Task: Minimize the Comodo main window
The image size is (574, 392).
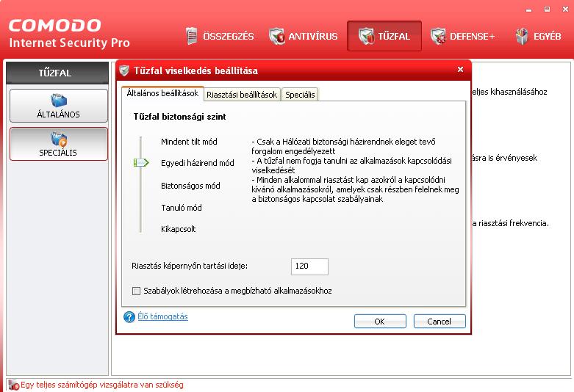Action: (x=528, y=10)
